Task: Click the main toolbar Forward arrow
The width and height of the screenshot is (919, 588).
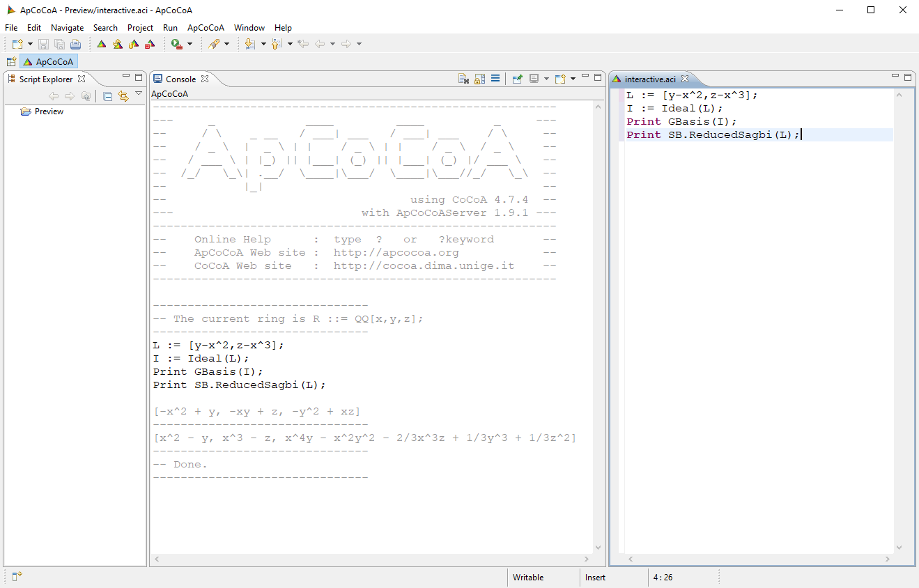Action: pos(346,44)
